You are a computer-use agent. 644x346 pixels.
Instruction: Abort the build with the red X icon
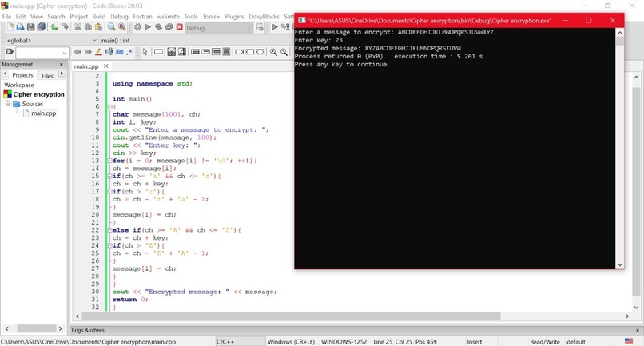coord(180,27)
